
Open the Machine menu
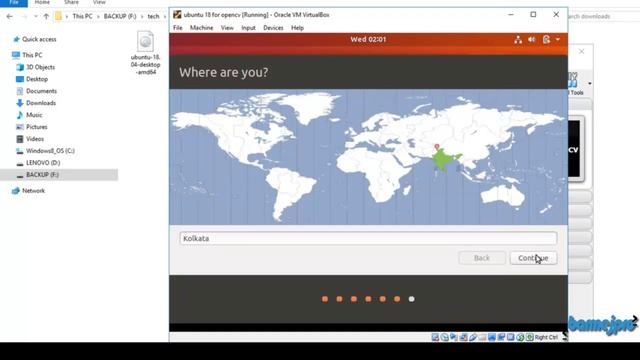pos(202,28)
